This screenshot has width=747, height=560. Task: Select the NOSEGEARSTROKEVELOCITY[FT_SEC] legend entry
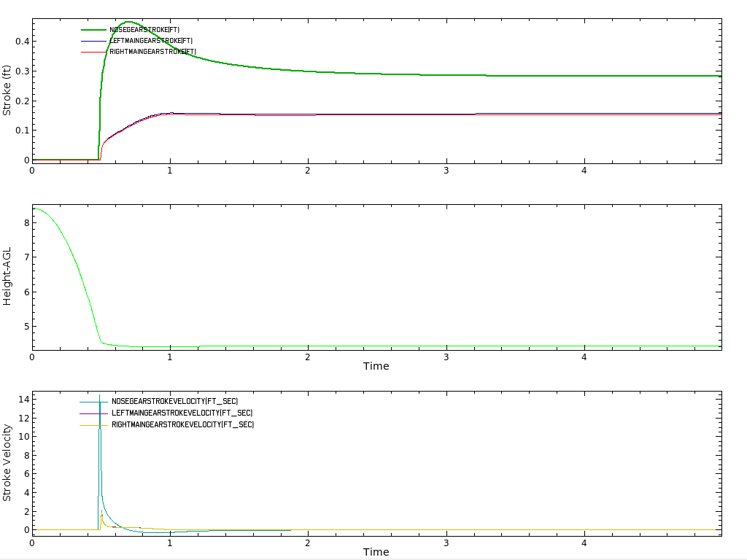tap(174, 402)
